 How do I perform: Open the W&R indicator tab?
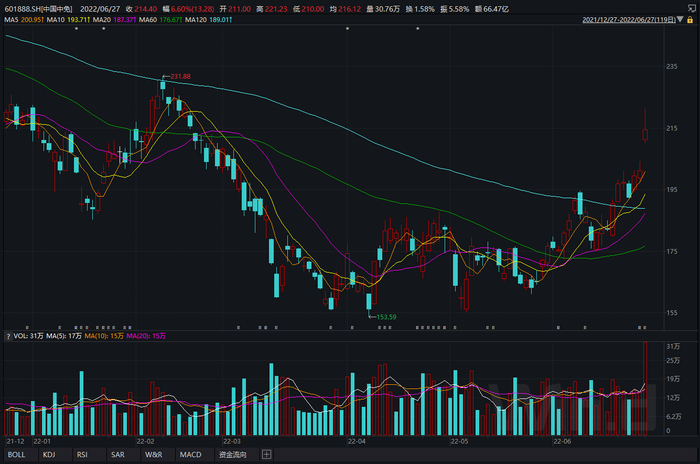(x=153, y=454)
